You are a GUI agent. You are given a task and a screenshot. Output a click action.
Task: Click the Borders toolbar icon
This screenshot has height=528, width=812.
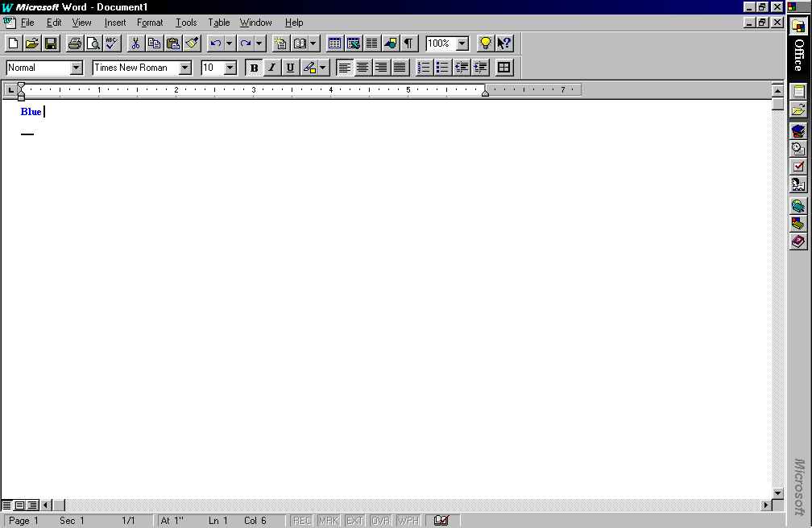pyautogui.click(x=503, y=68)
